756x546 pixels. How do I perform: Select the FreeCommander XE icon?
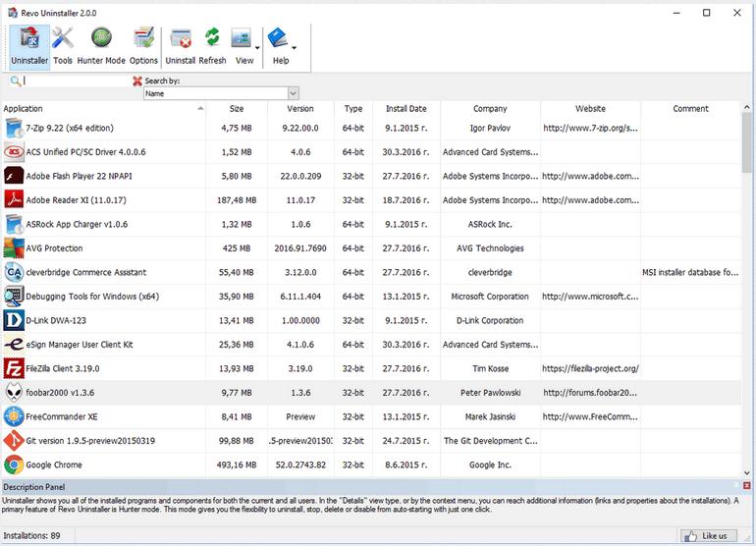coord(14,416)
